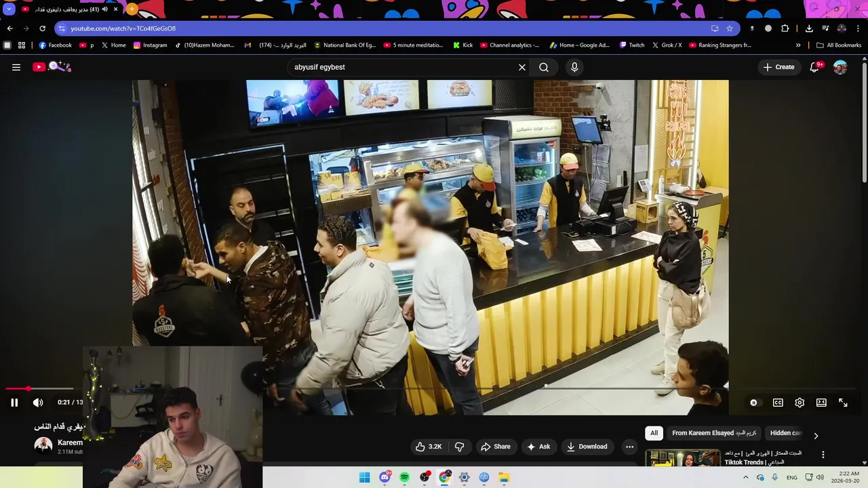Select the From Kareem Elsayed chip

tap(714, 433)
